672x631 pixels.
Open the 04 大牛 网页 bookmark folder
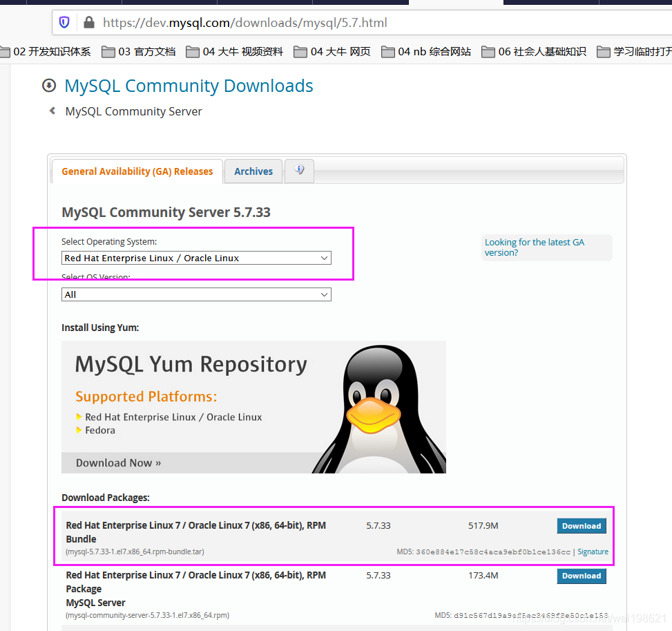pyautogui.click(x=332, y=52)
